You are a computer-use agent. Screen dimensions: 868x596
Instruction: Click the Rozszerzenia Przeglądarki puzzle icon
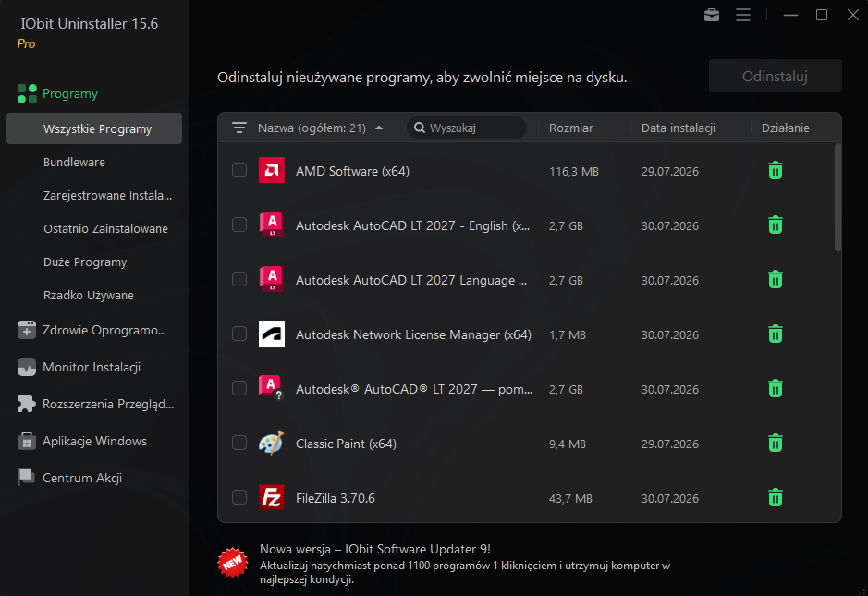[x=27, y=404]
